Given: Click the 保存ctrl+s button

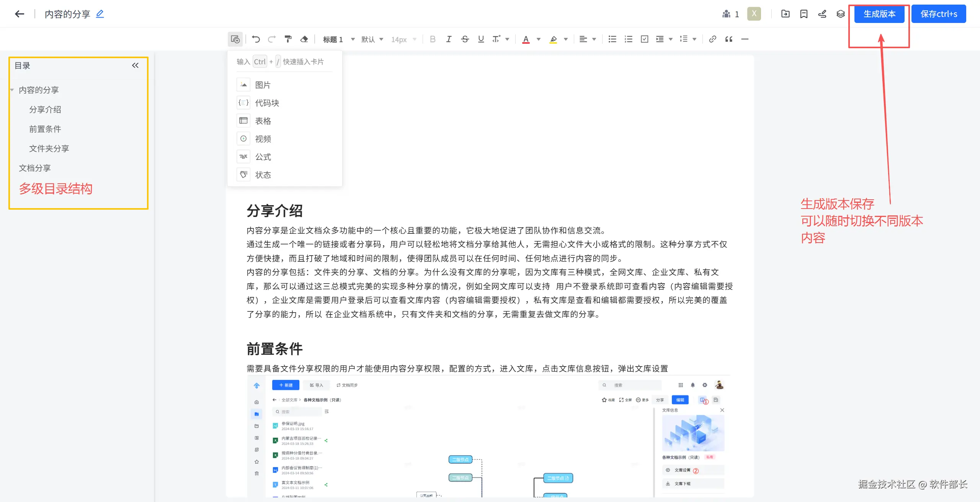Looking at the screenshot, I should (x=938, y=14).
